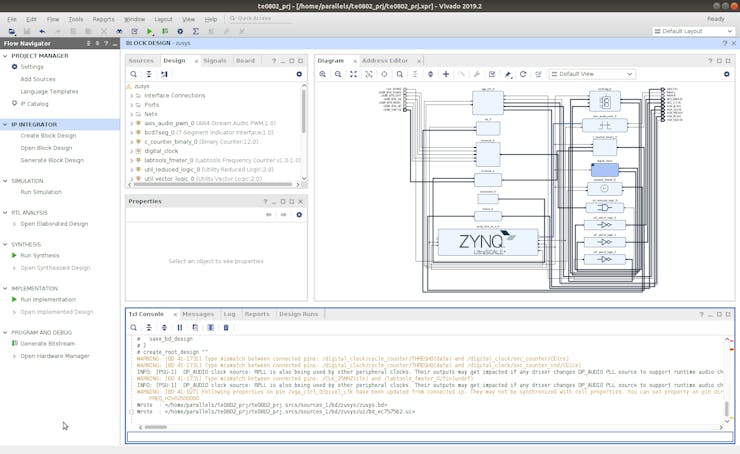Regenerate layout in the Diagram toolbar
Viewport: 740px width, 454px height.
pyautogui.click(x=523, y=74)
